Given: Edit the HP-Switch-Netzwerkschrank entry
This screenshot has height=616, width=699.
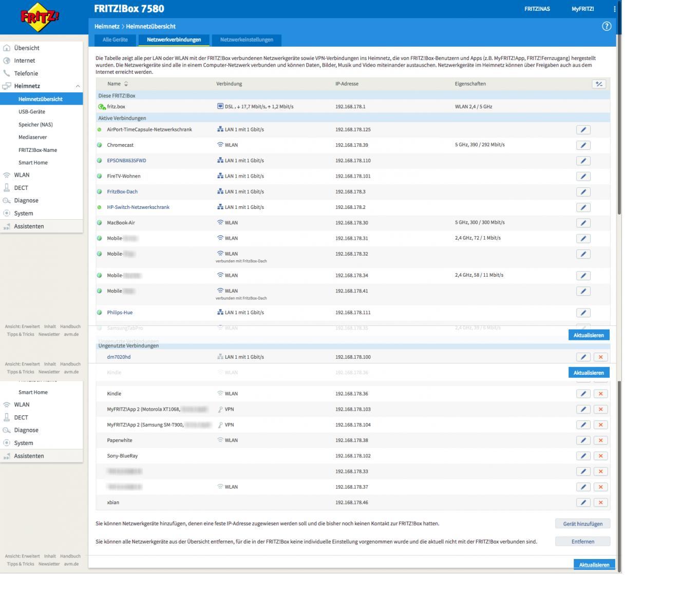Looking at the screenshot, I should click(583, 207).
